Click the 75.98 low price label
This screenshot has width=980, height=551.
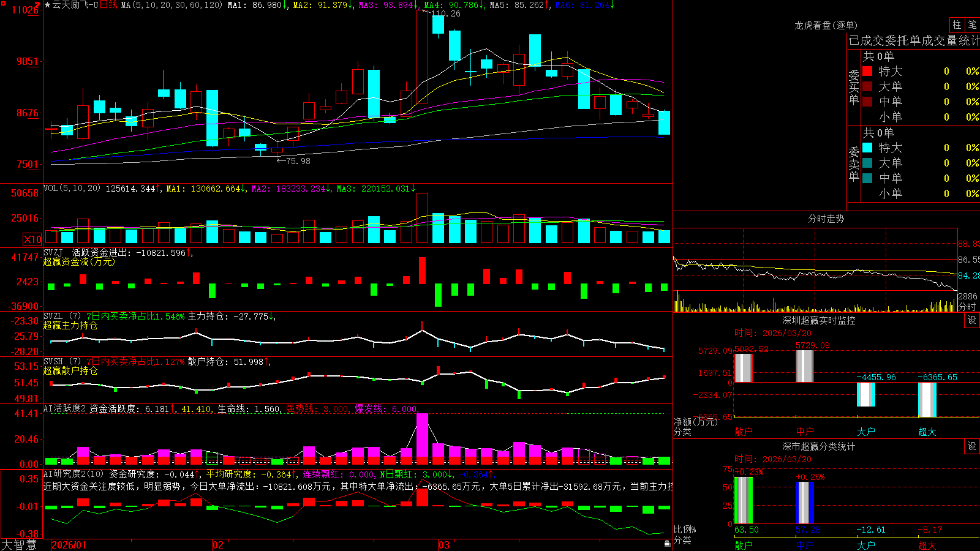298,161
